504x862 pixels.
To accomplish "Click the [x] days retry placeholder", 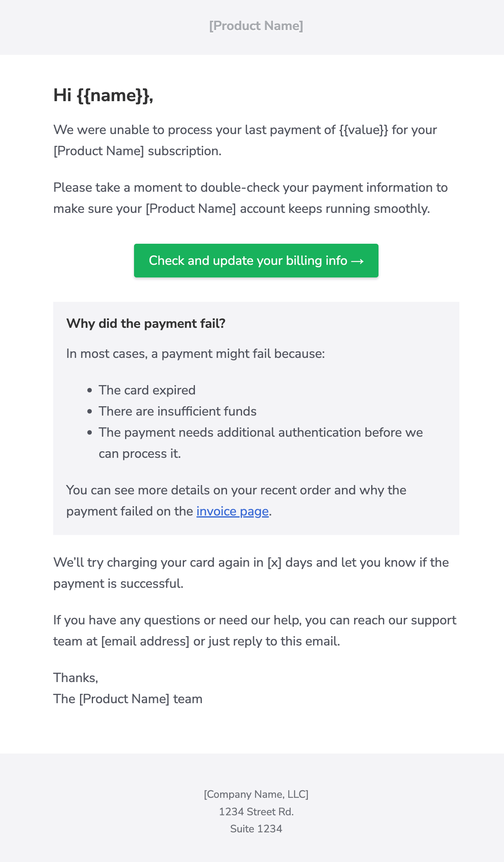I will coord(275,563).
